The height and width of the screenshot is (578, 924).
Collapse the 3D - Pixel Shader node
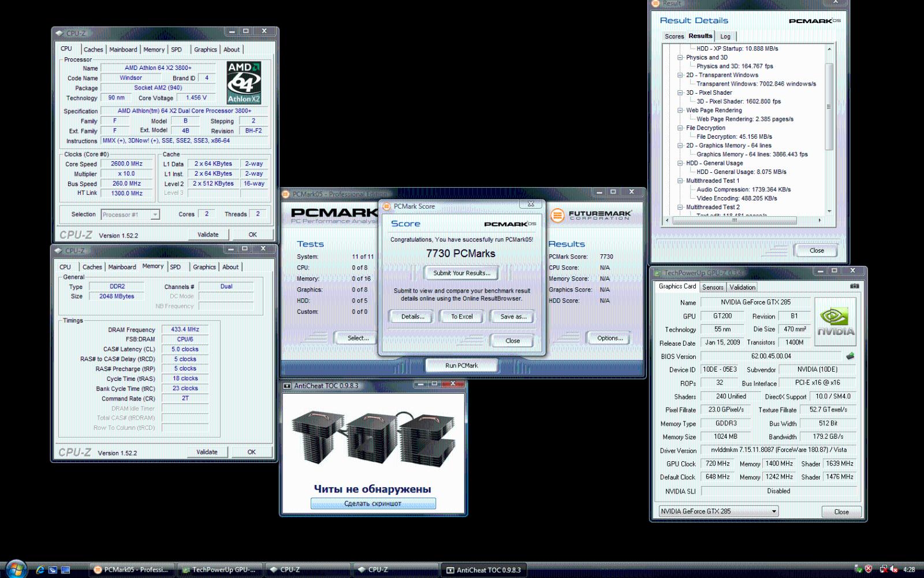coord(680,92)
